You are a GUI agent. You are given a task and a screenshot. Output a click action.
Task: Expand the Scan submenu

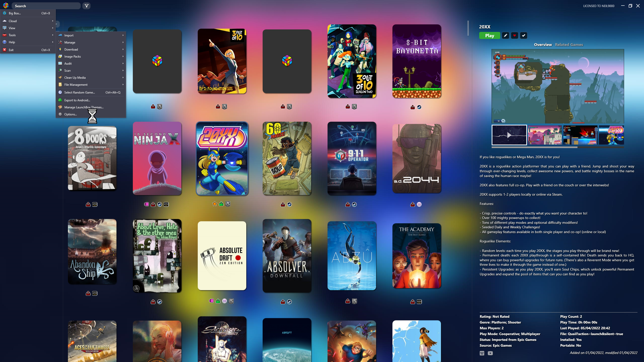91,70
